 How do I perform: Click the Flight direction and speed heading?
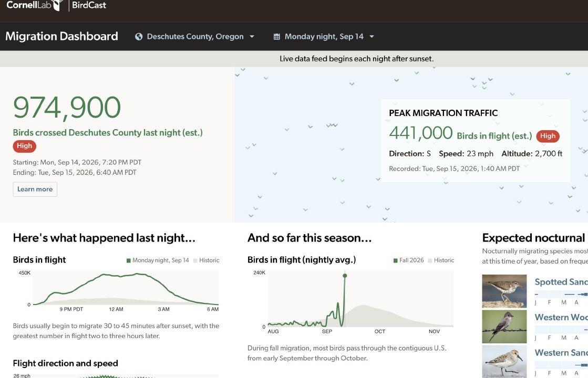point(65,363)
